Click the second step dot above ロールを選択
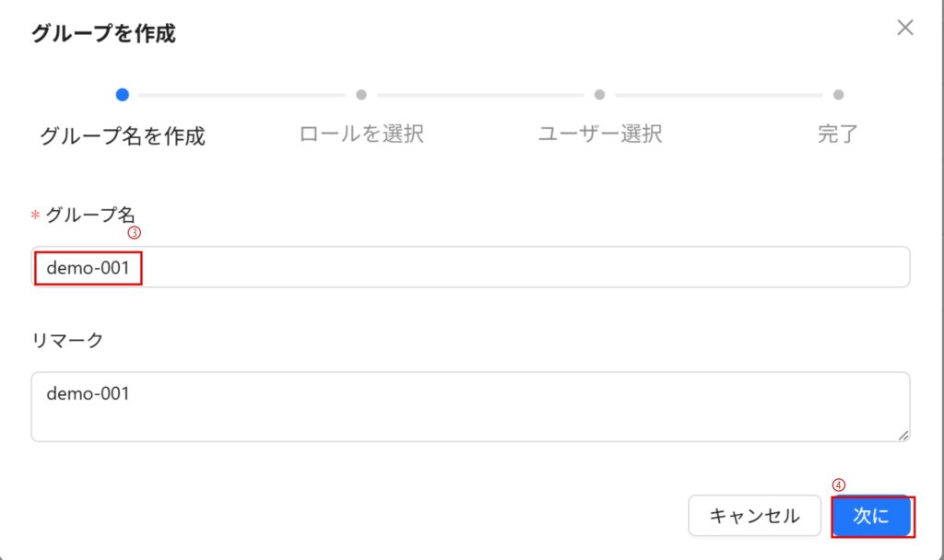The height and width of the screenshot is (560, 944). (x=361, y=94)
